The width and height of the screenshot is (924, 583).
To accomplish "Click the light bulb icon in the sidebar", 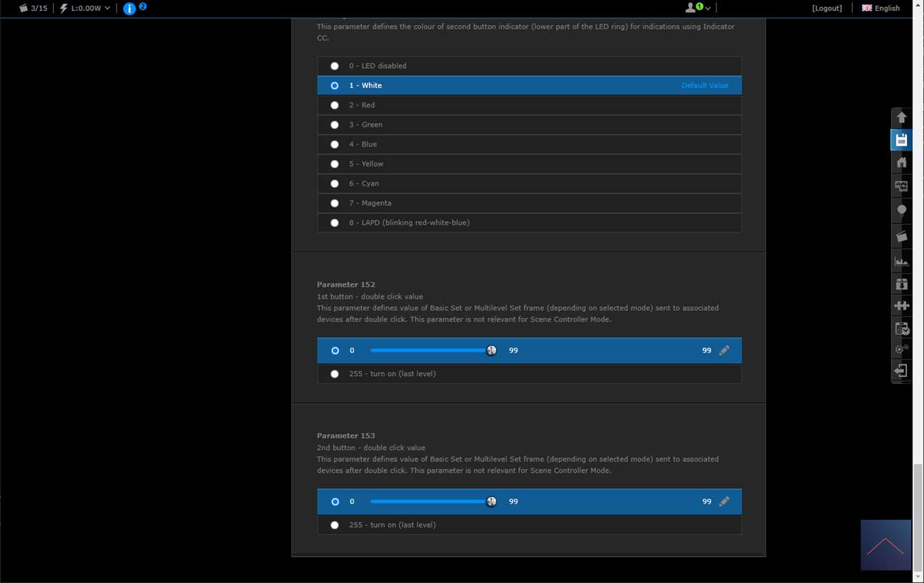I will point(901,210).
